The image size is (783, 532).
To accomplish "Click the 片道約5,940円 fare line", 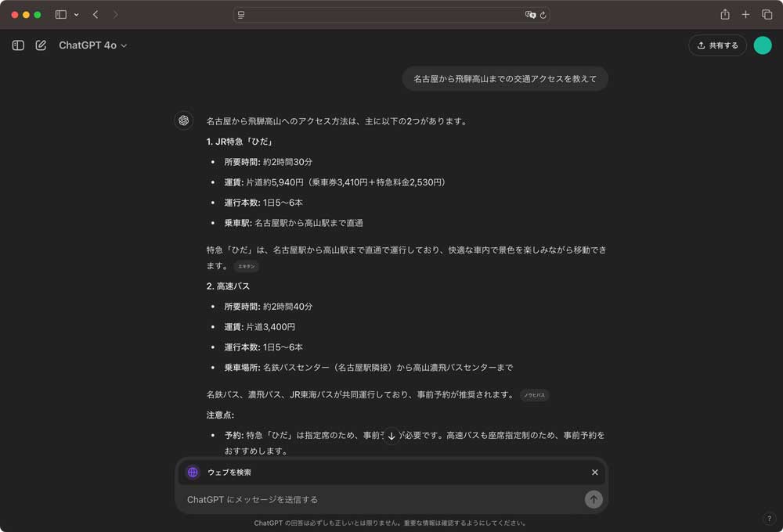I will 335,182.
